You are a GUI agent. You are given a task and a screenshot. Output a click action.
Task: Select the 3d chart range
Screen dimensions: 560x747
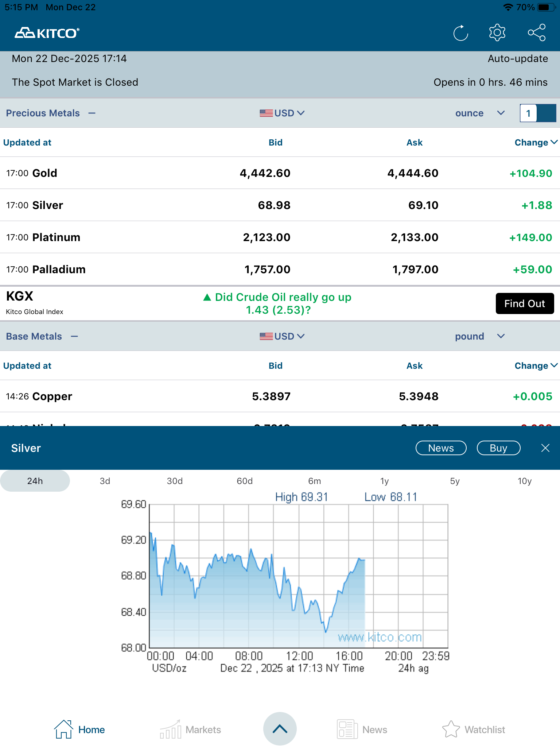pos(105,481)
